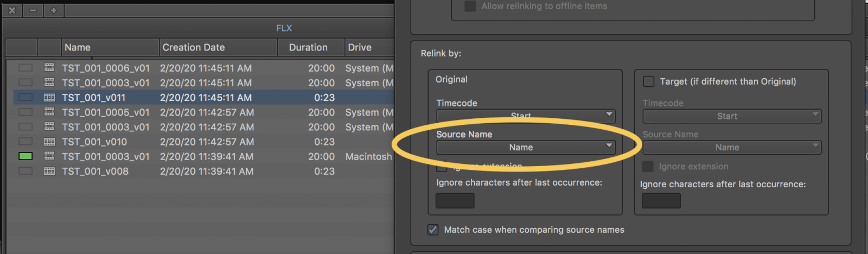Check Target (if different than Original) box
This screenshot has height=254, width=868.
pos(648,81)
